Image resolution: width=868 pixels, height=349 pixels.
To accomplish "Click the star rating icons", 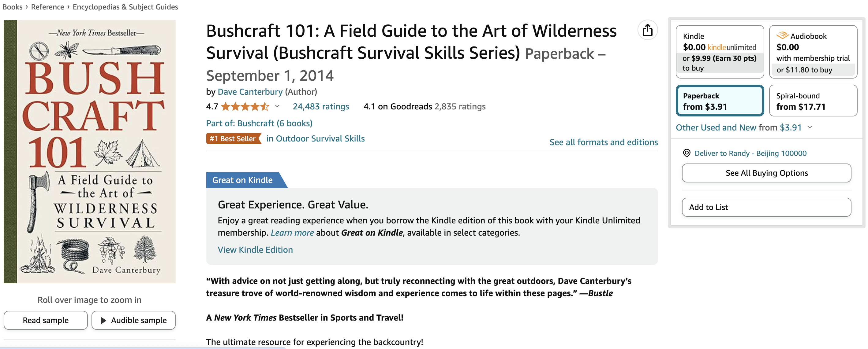I will point(245,107).
